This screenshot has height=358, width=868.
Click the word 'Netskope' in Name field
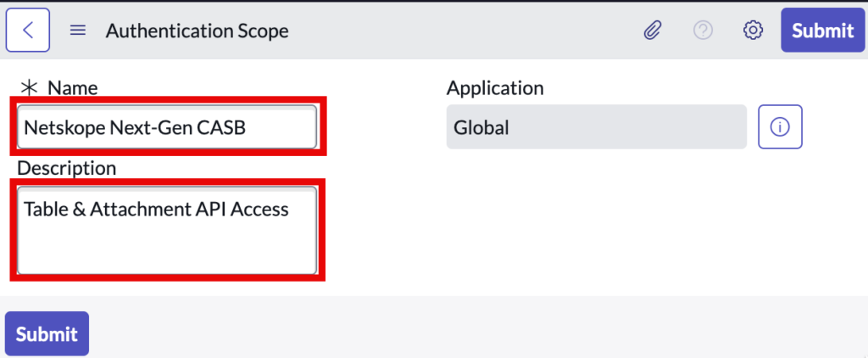tap(64, 128)
